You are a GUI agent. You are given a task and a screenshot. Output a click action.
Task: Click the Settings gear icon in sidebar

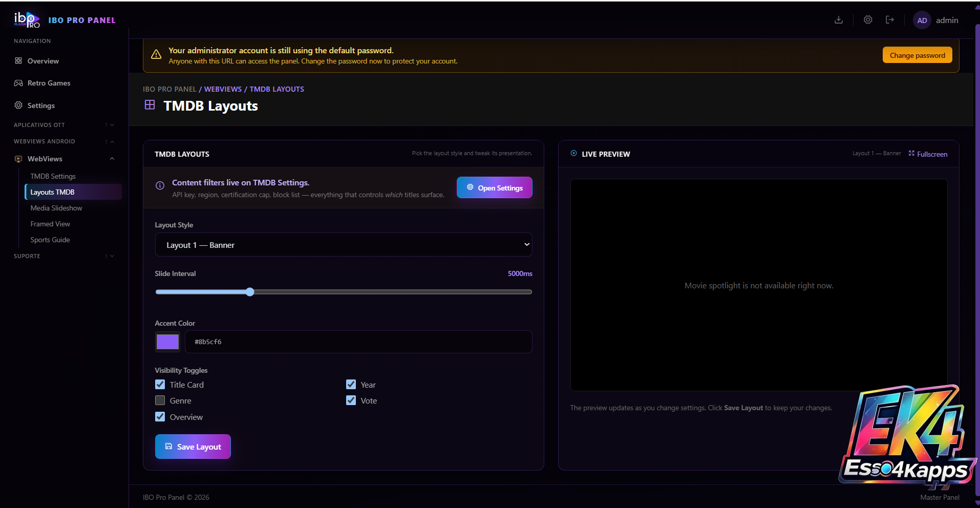tap(18, 105)
